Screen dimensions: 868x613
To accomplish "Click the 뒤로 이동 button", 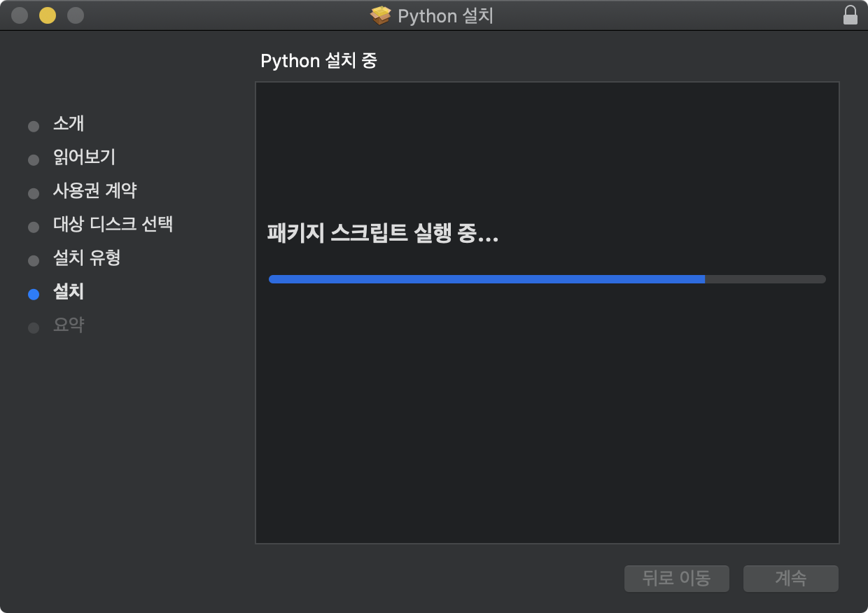I will (x=677, y=579).
